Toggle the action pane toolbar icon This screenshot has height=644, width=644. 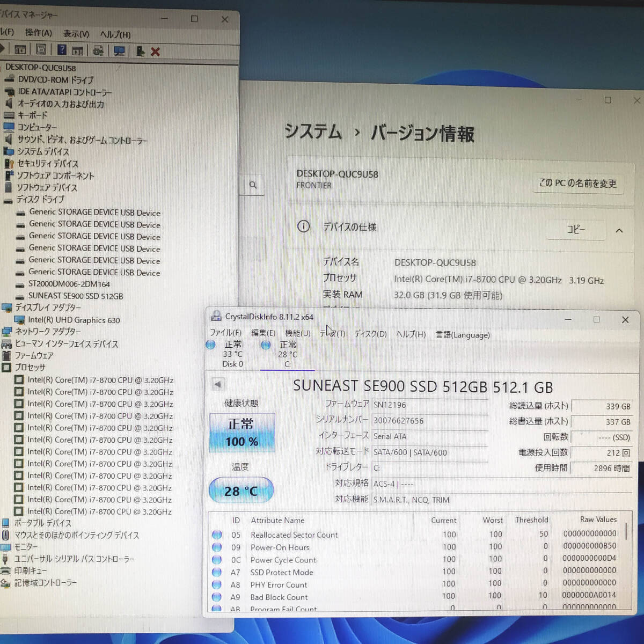pyautogui.click(x=78, y=50)
